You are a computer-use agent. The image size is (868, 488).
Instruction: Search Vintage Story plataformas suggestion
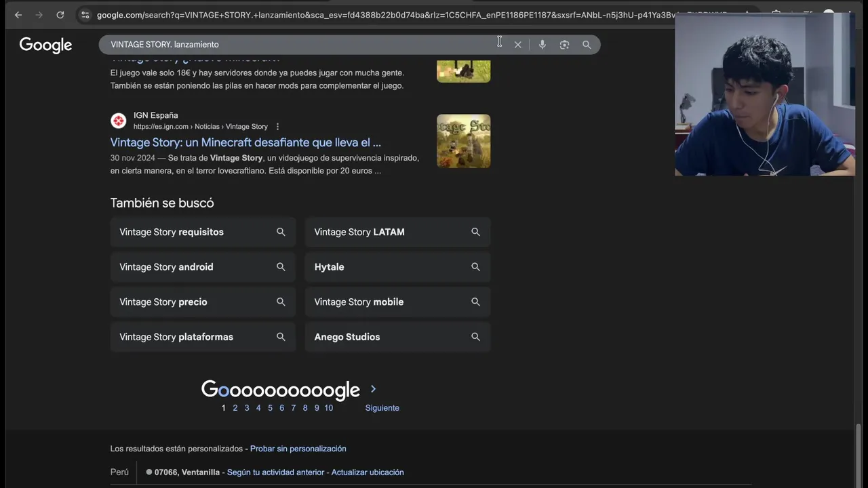[x=203, y=337]
